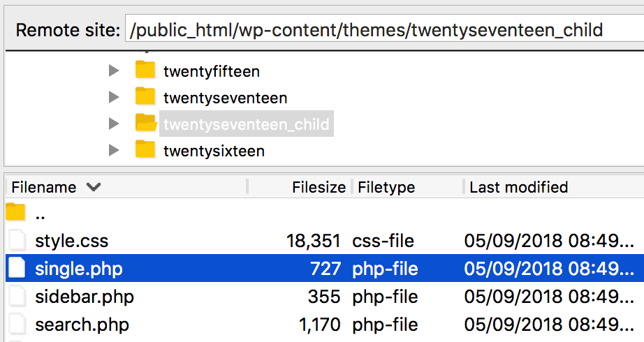Expand the twentyseventeen_child folder tree
This screenshot has width=644, height=342.
point(114,124)
